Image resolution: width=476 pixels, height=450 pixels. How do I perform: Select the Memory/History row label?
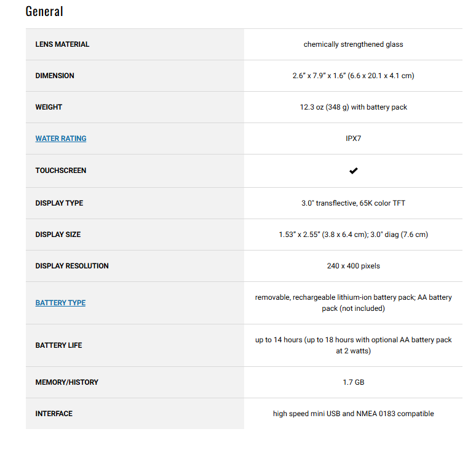point(66,382)
